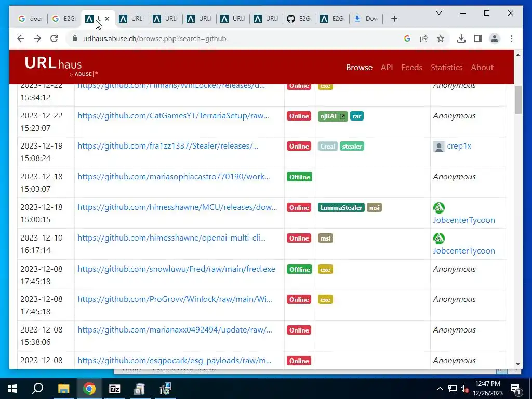Viewport: 532px width, 399px height.
Task: Open reporter crep1x profile link
Action: point(459,146)
